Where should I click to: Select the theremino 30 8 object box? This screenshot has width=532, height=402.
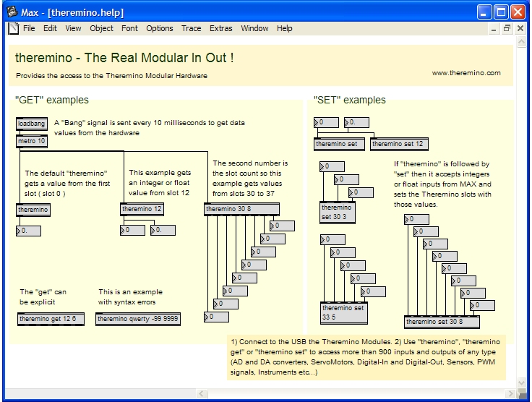[241, 209]
